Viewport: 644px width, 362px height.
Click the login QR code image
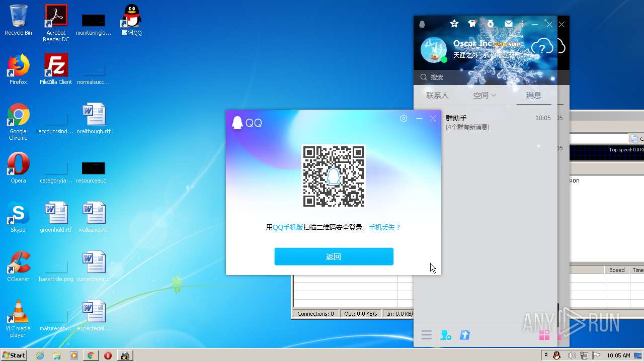click(334, 176)
